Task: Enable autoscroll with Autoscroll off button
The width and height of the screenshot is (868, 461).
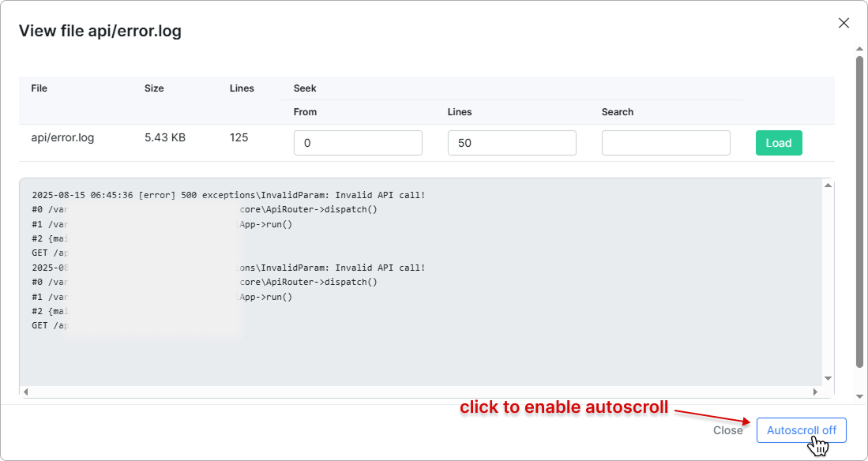Action: point(801,430)
